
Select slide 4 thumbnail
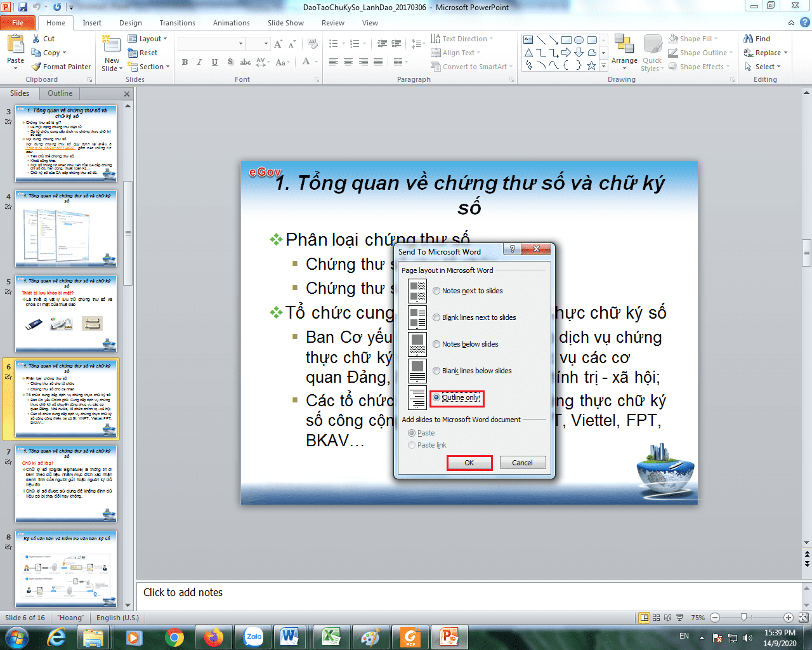66,229
